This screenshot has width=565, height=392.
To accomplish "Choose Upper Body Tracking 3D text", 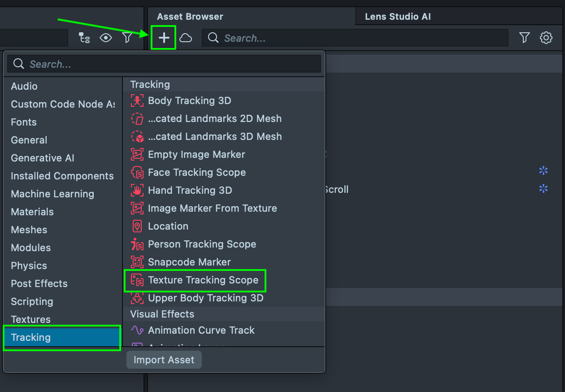I will point(206,298).
